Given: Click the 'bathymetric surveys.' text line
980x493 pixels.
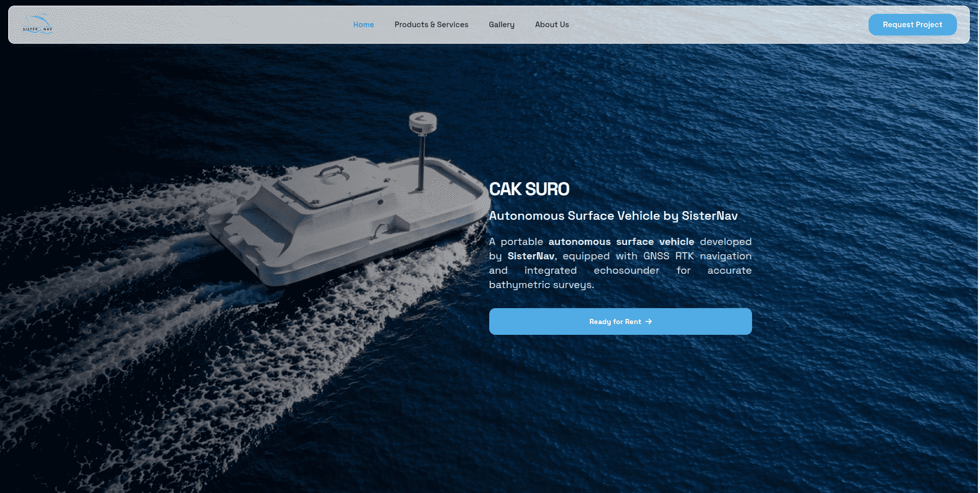Looking at the screenshot, I should click(542, 285).
